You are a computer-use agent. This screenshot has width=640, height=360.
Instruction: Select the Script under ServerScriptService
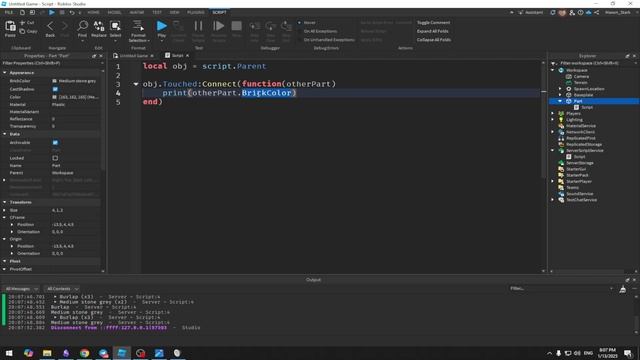pyautogui.click(x=579, y=156)
